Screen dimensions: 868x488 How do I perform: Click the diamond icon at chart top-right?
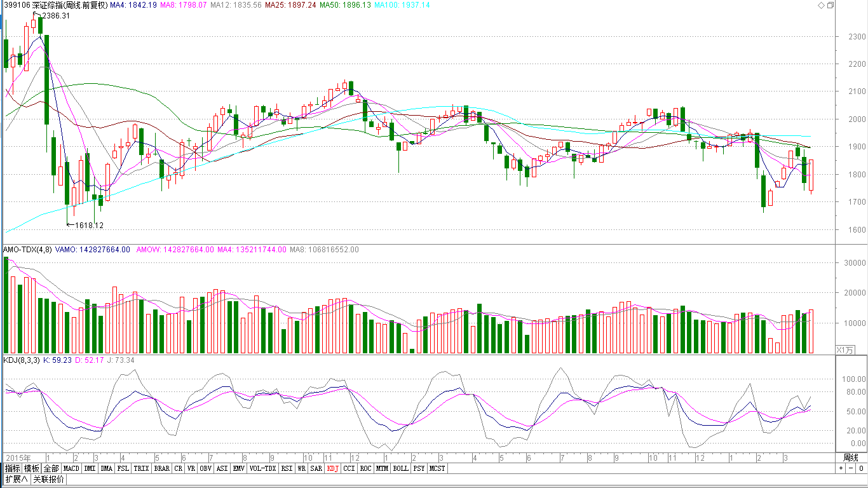coord(820,5)
